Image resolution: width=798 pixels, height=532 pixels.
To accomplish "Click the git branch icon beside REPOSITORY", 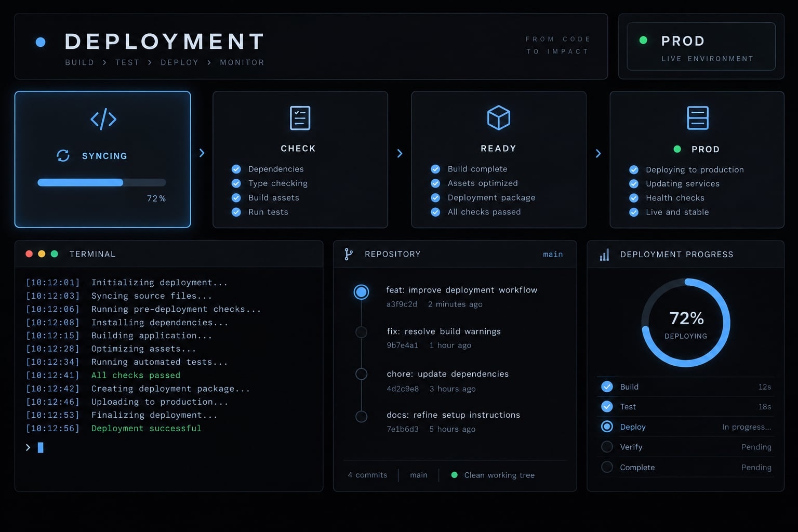I will coord(349,254).
